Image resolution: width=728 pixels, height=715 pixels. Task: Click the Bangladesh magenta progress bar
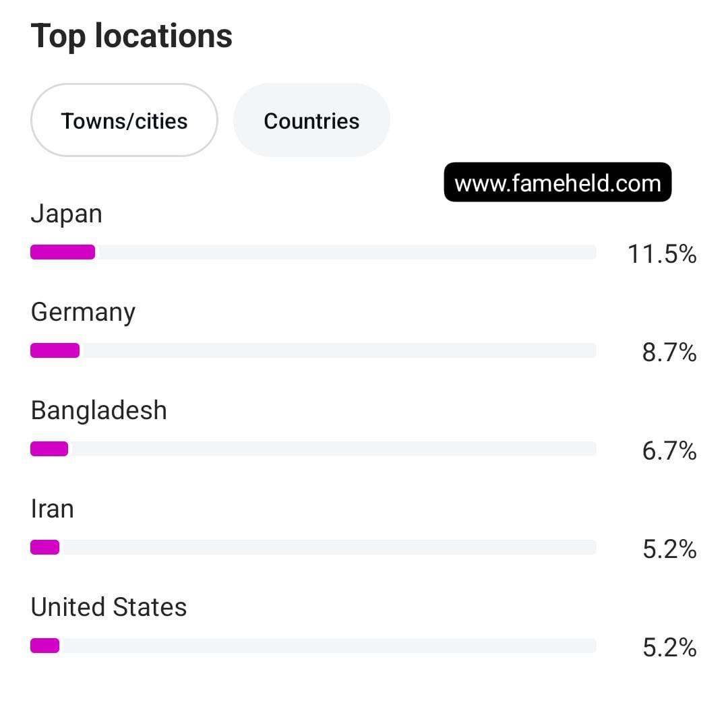click(49, 449)
